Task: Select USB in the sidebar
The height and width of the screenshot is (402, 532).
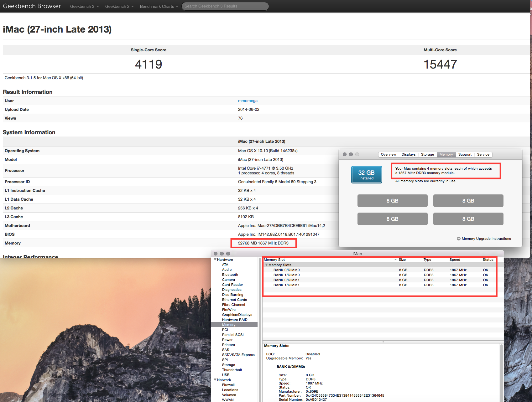Action: click(226, 375)
